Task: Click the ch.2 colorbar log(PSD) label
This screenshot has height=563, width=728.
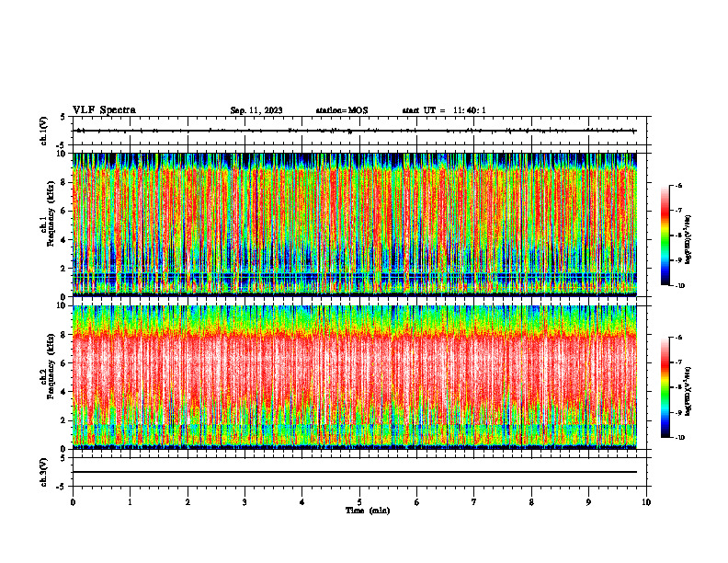Action: [688, 391]
